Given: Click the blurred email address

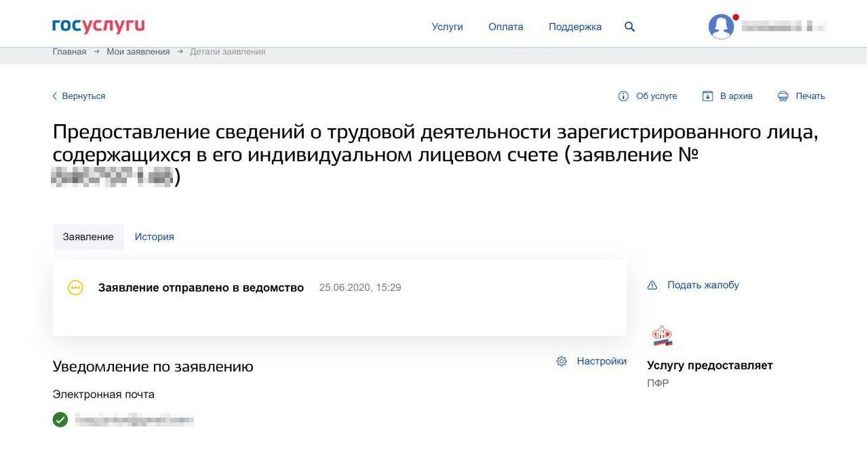Looking at the screenshot, I should coord(134,420).
